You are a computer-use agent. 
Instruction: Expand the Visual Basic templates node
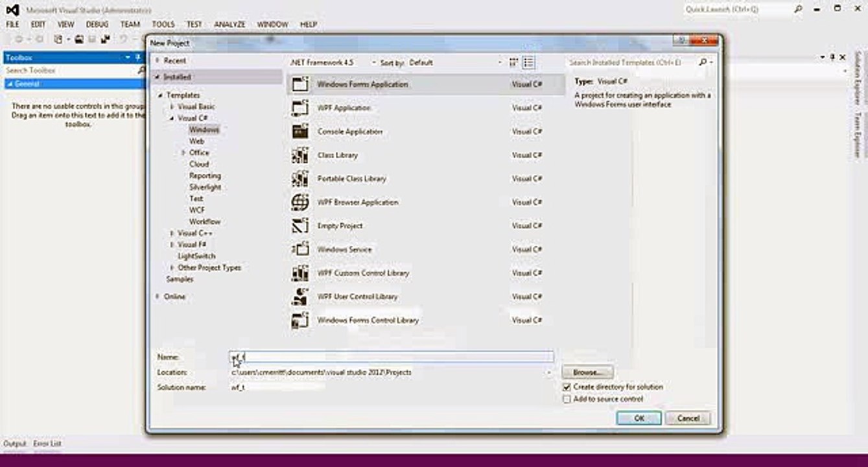tap(172, 106)
